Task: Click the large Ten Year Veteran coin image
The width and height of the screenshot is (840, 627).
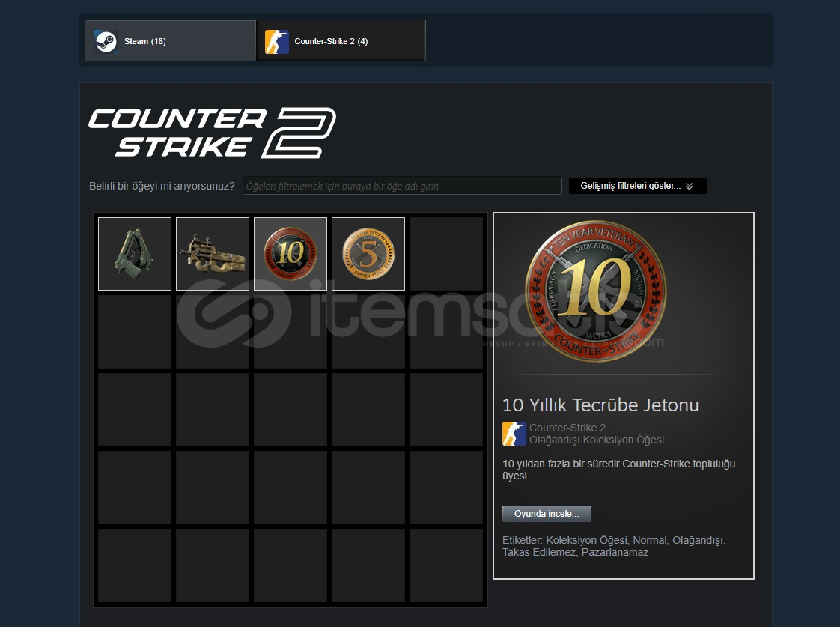Action: (x=595, y=291)
